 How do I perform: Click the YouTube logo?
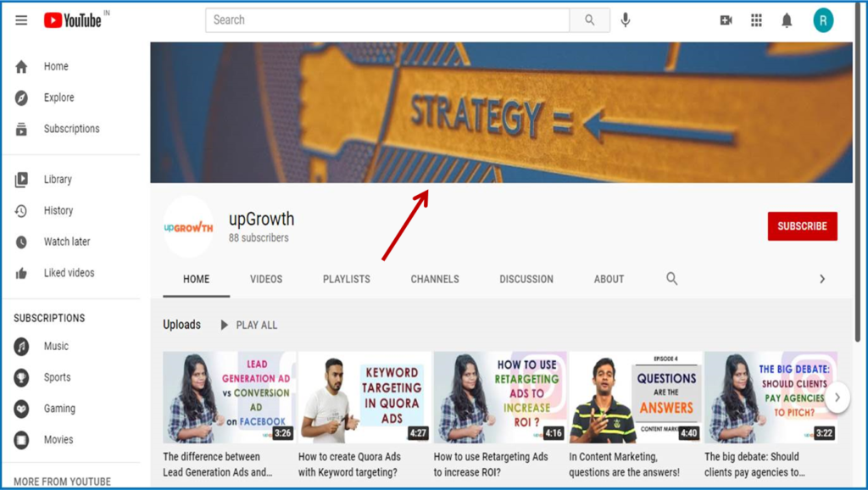coord(73,20)
